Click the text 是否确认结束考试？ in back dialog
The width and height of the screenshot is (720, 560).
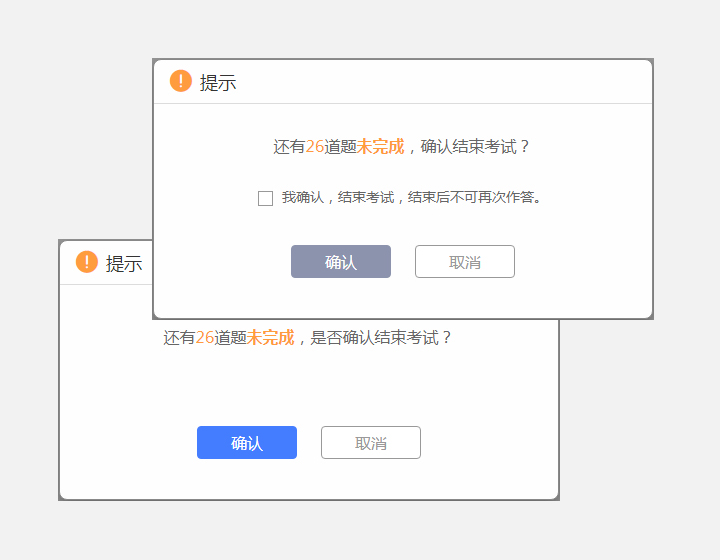click(x=381, y=338)
